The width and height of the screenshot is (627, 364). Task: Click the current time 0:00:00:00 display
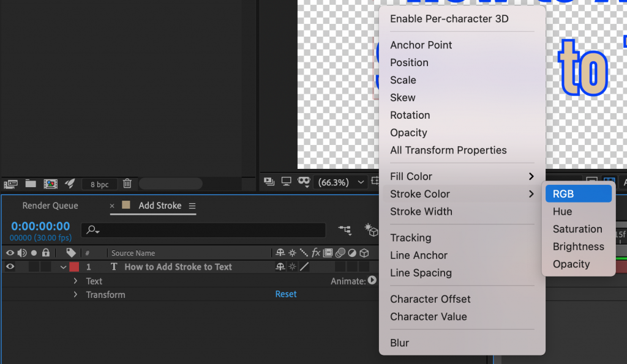point(40,226)
